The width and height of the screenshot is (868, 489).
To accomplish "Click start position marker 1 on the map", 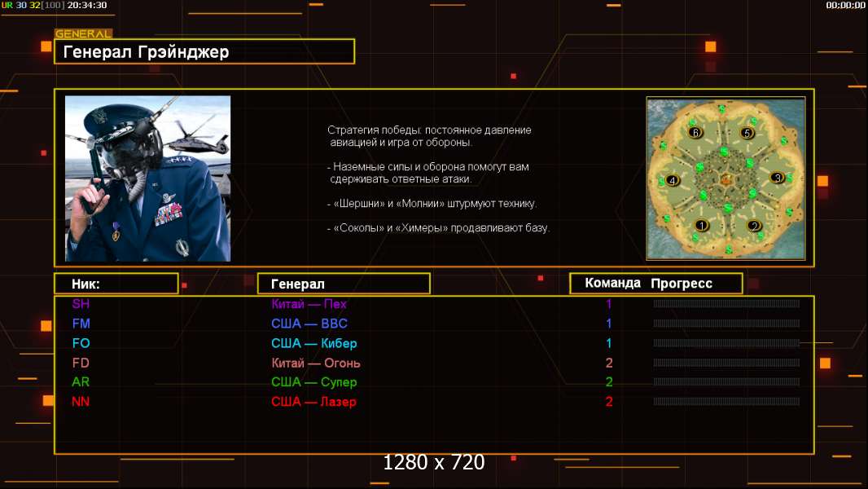I will pyautogui.click(x=701, y=226).
